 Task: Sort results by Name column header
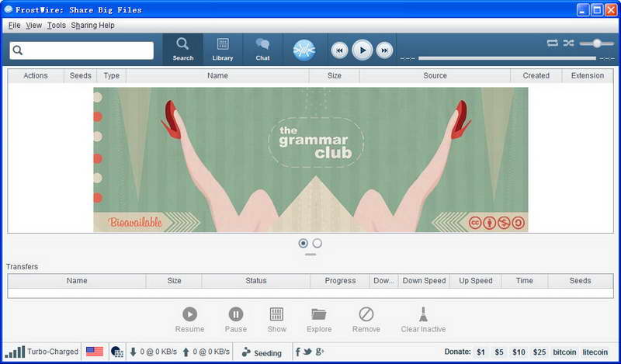coord(217,75)
